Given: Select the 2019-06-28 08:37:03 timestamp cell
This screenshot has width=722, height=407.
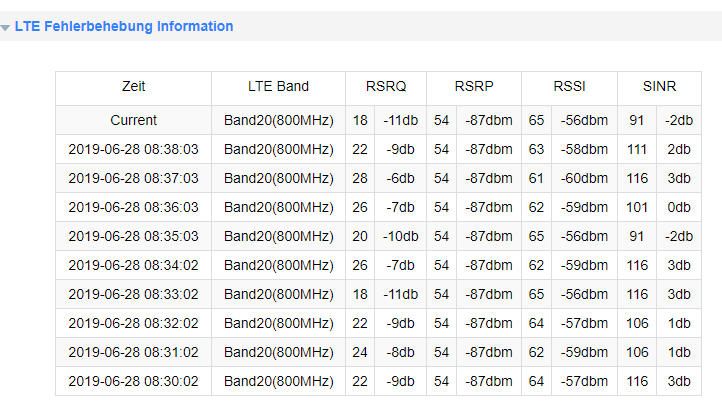Looking at the screenshot, I should click(134, 178).
